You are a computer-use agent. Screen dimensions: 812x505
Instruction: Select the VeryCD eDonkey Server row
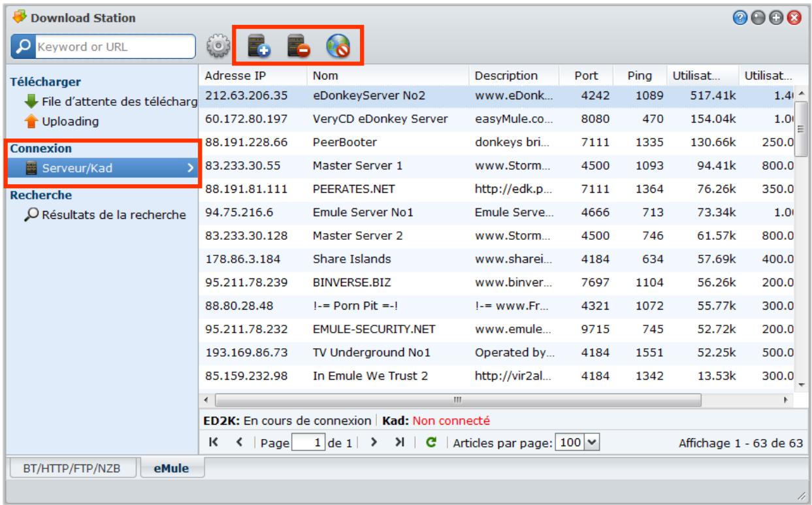[496, 118]
